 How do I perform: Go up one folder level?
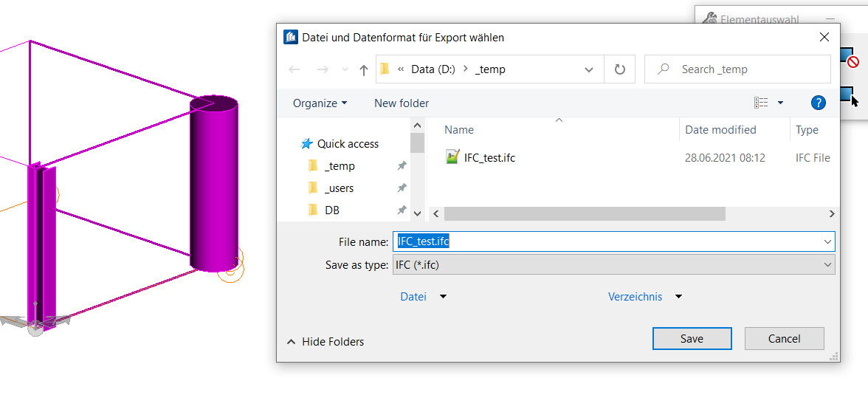(x=363, y=69)
